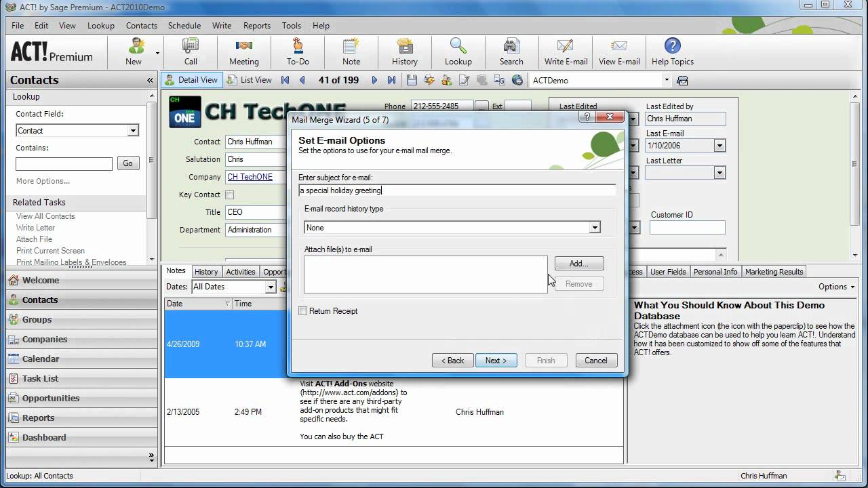Open E-mail record history type dropdown
This screenshot has width=868, height=488.
595,228
